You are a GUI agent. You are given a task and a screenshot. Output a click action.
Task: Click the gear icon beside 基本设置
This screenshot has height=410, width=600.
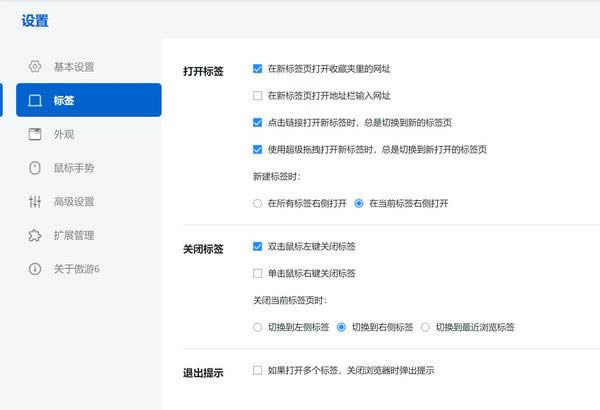35,67
